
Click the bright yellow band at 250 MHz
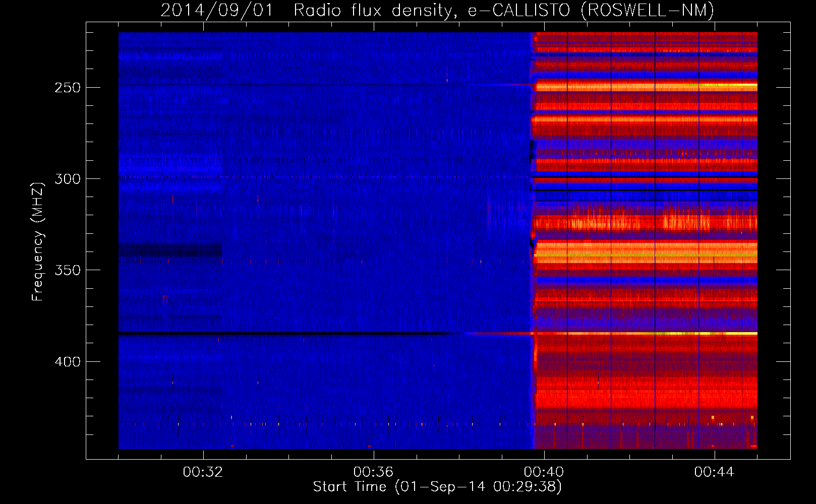646,86
